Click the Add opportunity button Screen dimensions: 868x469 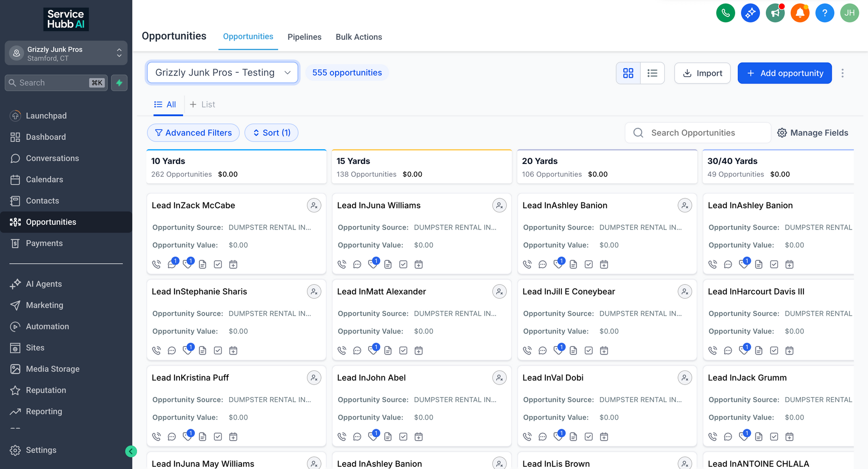tap(784, 73)
